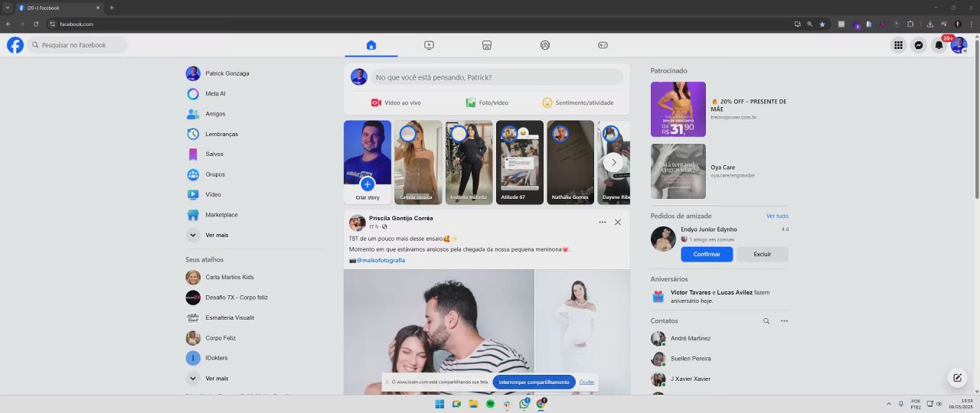
Task: Open the account profile dropdown
Action: click(x=959, y=45)
